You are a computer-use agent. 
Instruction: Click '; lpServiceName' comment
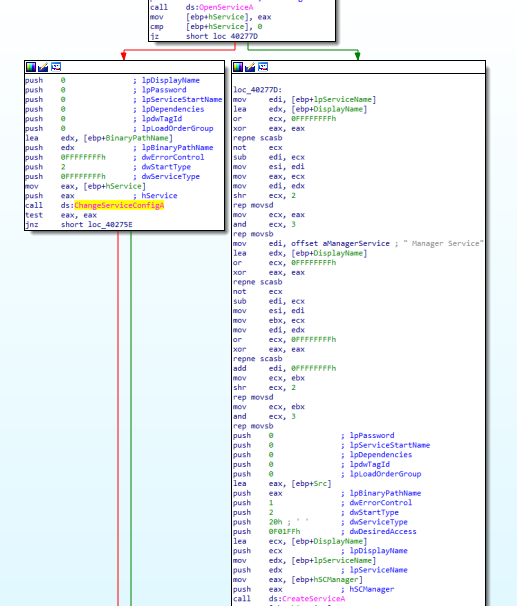pos(374,570)
